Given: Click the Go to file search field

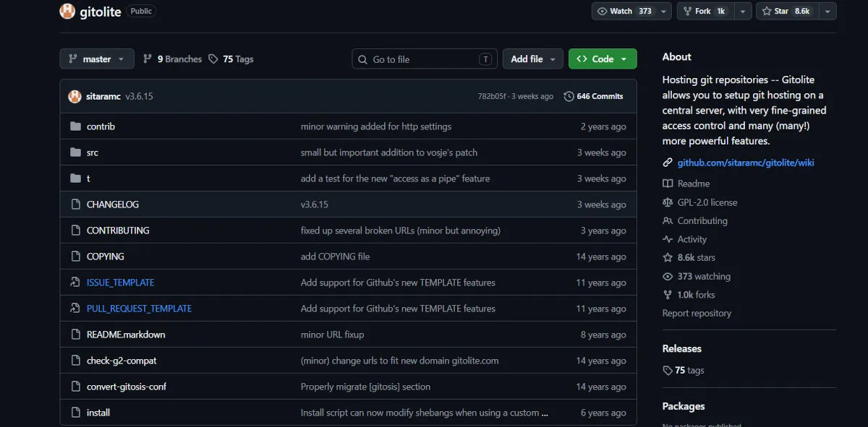Looking at the screenshot, I should pyautogui.click(x=425, y=59).
